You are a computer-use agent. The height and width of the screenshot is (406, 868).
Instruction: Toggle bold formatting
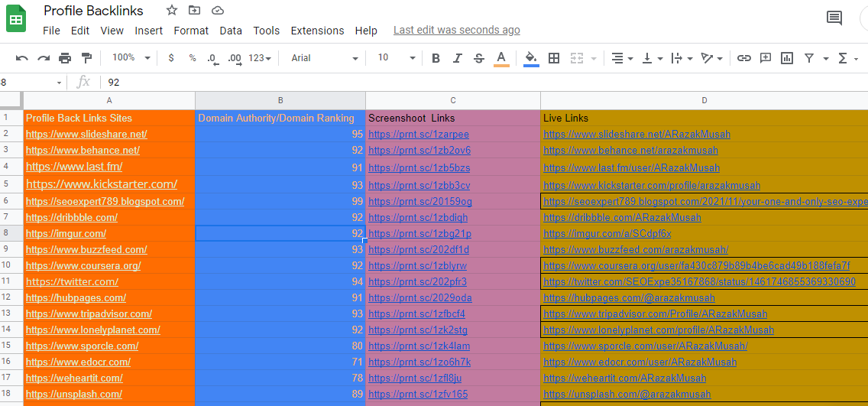(x=436, y=58)
